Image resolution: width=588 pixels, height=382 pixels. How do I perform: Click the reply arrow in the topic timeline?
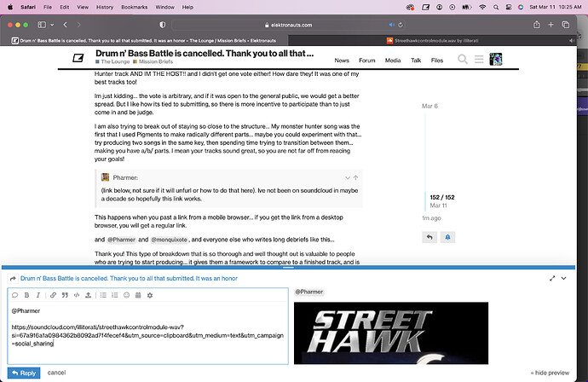click(x=429, y=237)
